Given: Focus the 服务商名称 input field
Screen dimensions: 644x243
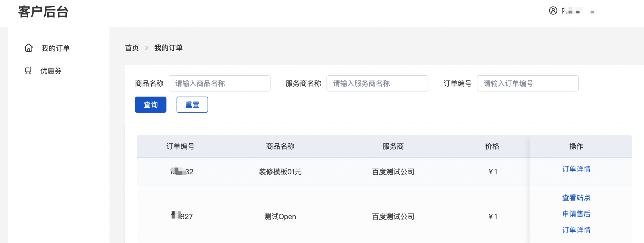Looking at the screenshot, I should 377,83.
